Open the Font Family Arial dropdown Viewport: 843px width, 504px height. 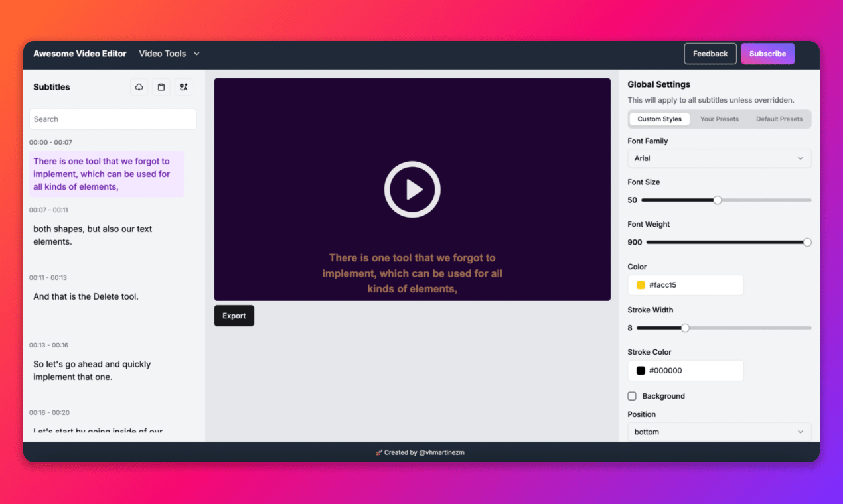click(x=720, y=158)
